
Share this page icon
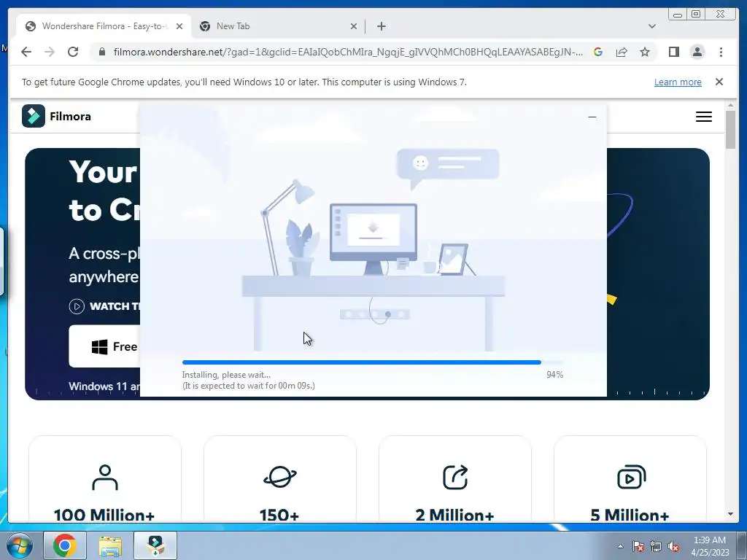[x=622, y=52]
